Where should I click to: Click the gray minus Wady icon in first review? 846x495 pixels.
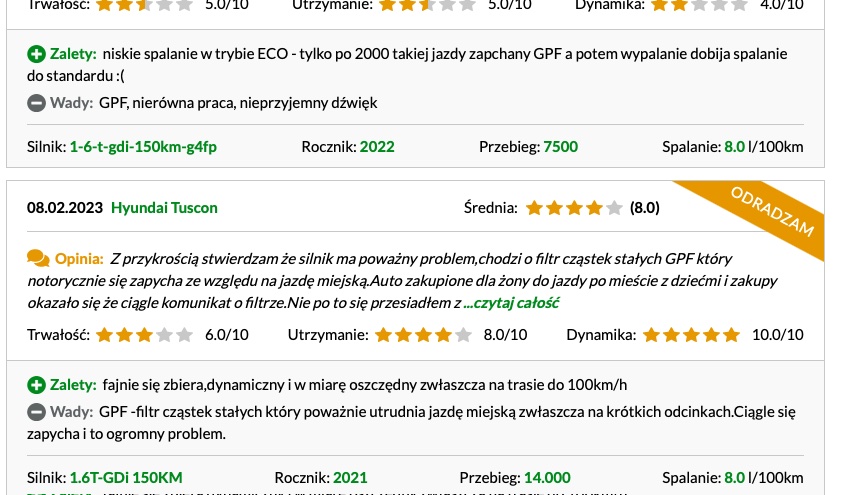coord(36,103)
